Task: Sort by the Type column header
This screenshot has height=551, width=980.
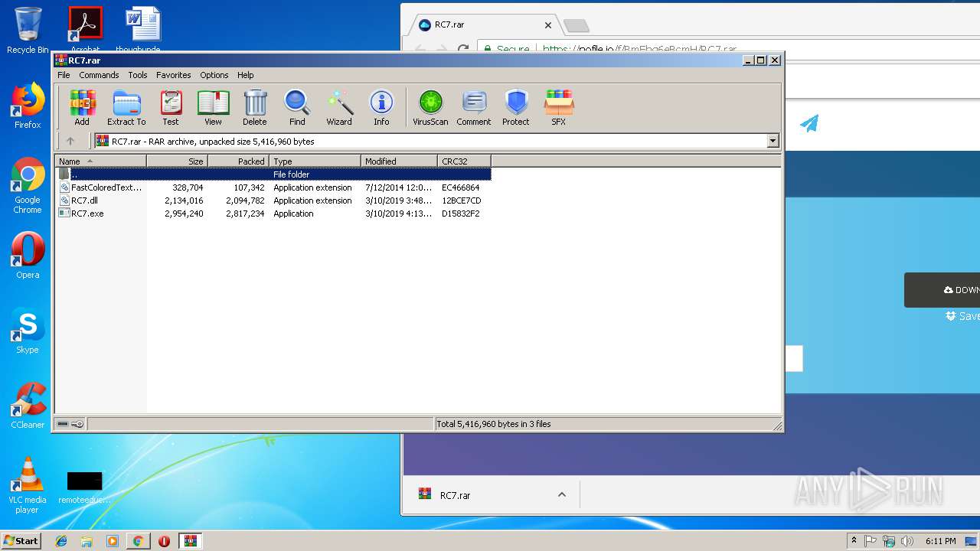Action: (x=315, y=161)
